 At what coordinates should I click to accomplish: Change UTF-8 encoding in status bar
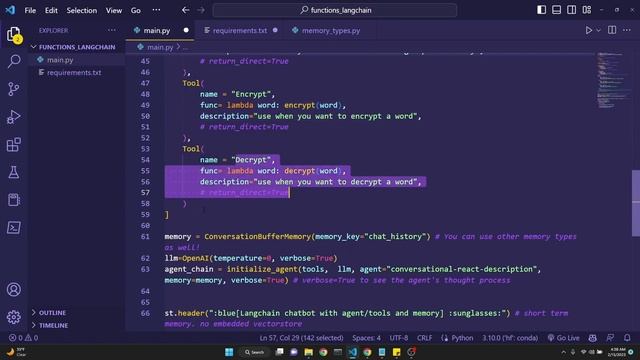coord(399,338)
